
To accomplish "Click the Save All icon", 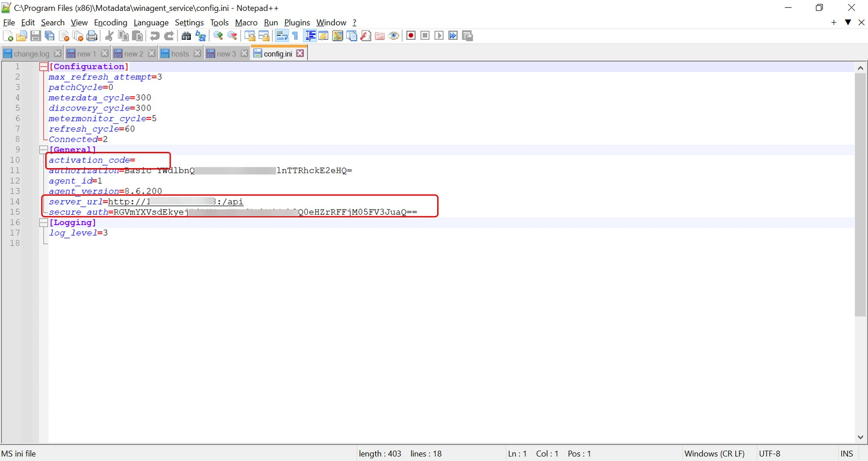I will point(50,36).
